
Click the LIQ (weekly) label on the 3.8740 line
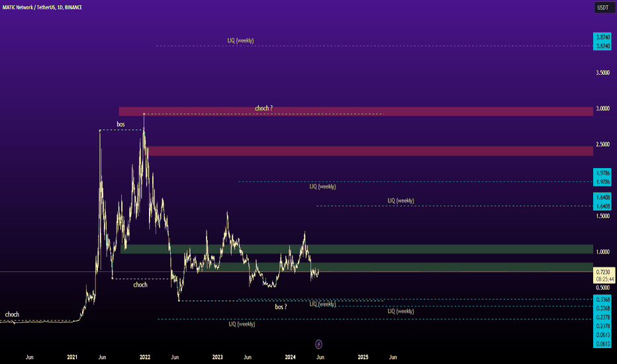(240, 40)
